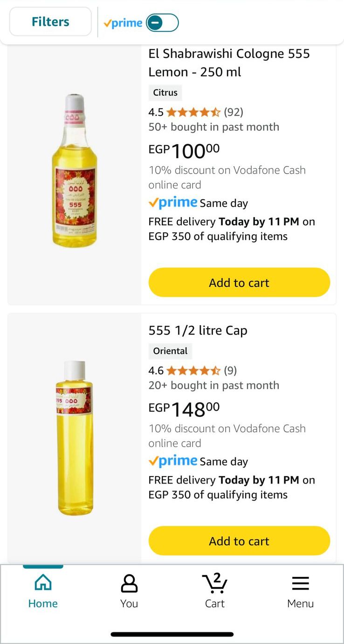
Task: Add 555 1/2 litre Cap to cart
Action: pyautogui.click(x=239, y=541)
